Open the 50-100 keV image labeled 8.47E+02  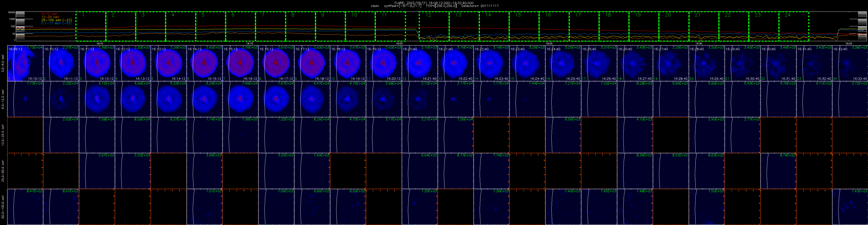point(25,207)
